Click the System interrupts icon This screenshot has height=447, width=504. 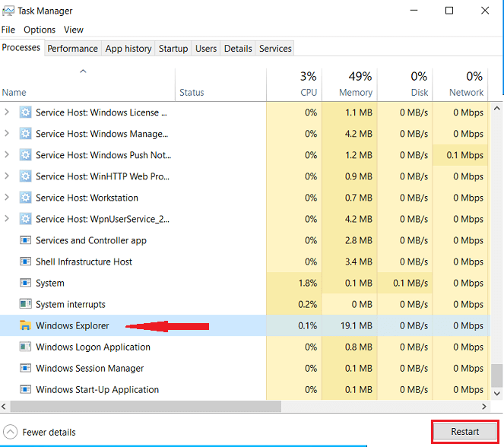tap(25, 304)
